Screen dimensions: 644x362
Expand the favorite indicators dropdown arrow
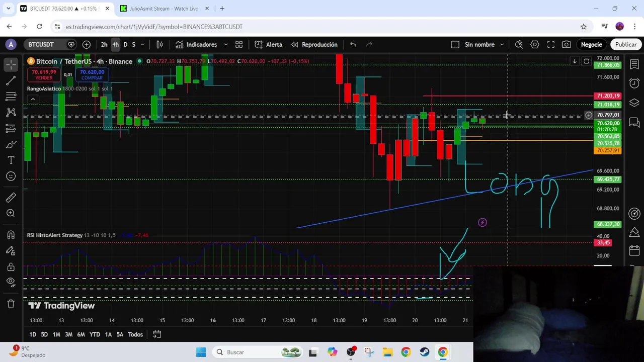pos(226,44)
